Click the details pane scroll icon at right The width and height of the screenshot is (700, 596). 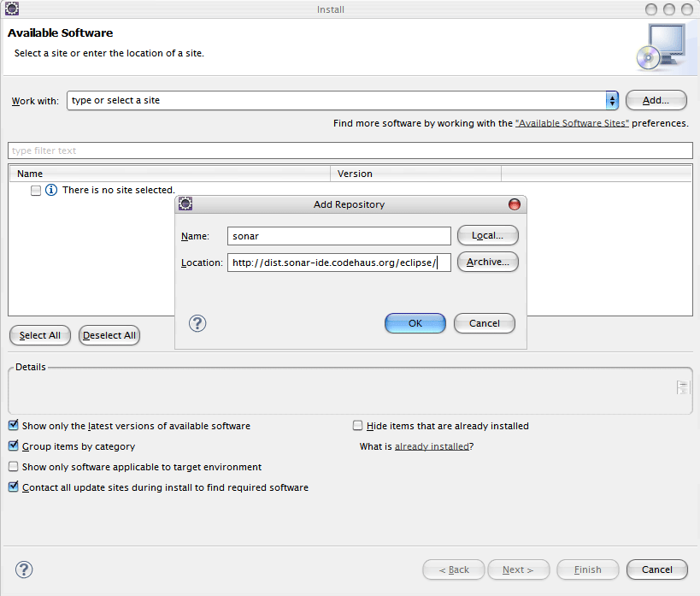pos(682,387)
